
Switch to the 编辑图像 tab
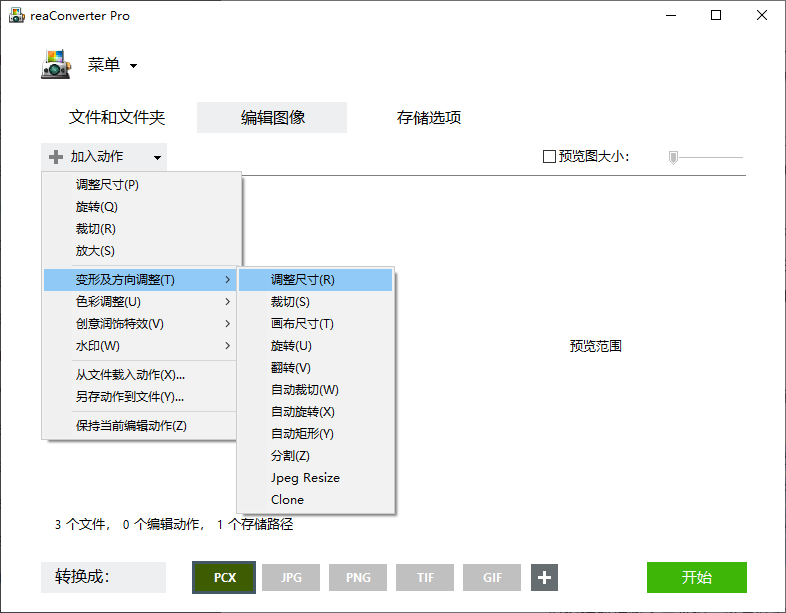click(x=272, y=117)
